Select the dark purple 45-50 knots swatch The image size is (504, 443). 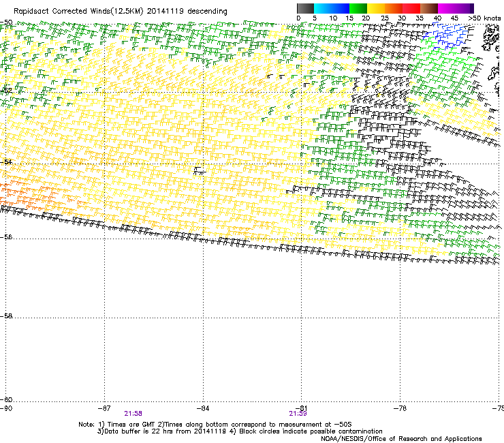click(464, 8)
